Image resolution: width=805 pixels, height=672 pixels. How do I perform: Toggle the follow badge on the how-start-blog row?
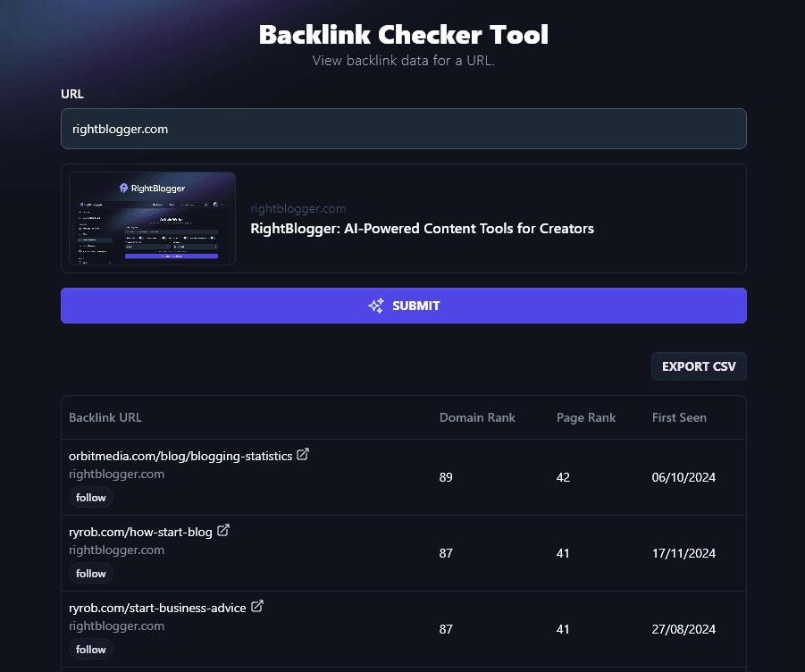click(90, 573)
